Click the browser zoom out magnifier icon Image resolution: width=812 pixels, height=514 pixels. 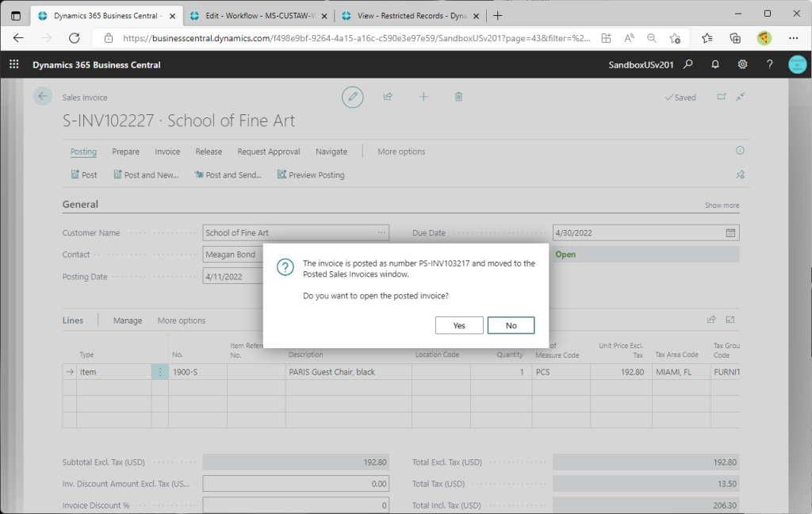pyautogui.click(x=652, y=38)
